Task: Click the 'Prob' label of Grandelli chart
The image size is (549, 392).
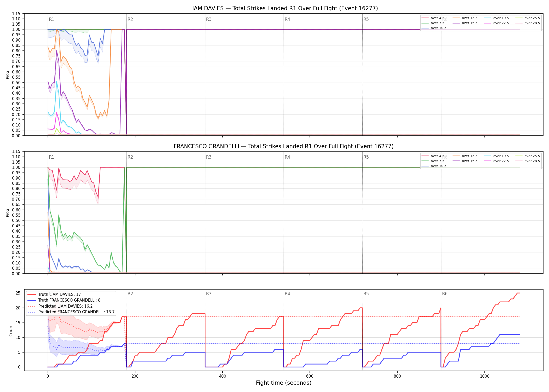Action: pos(7,213)
